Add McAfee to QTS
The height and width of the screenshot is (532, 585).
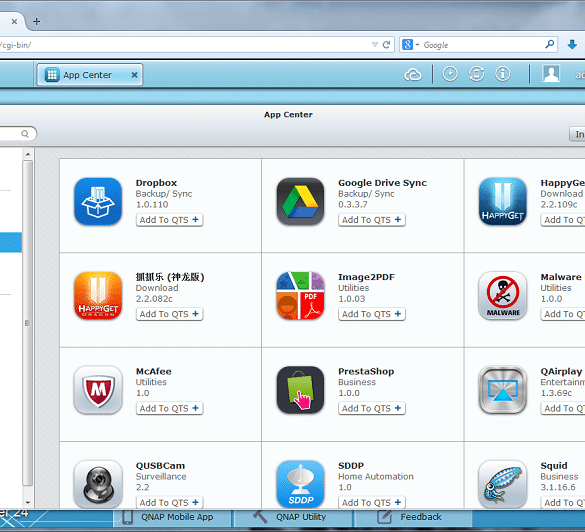pos(169,408)
